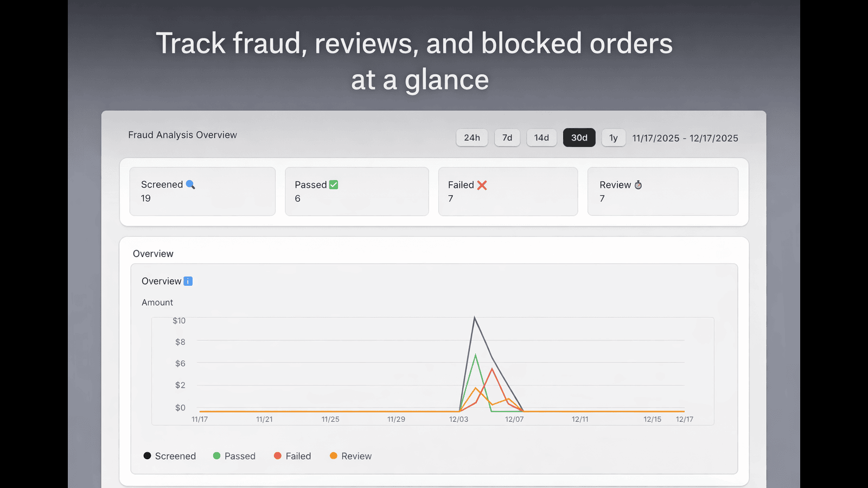Click the red X icon on Failed card

[x=483, y=185]
